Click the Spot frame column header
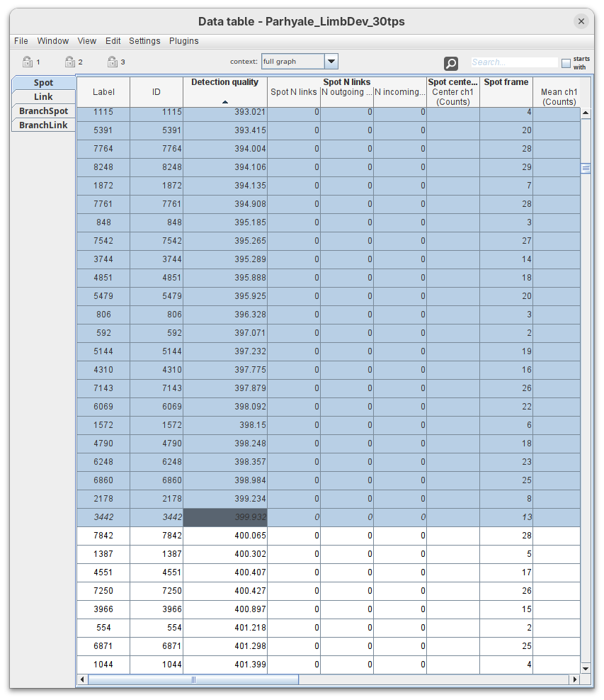This screenshot has height=700, width=604. tap(506, 91)
